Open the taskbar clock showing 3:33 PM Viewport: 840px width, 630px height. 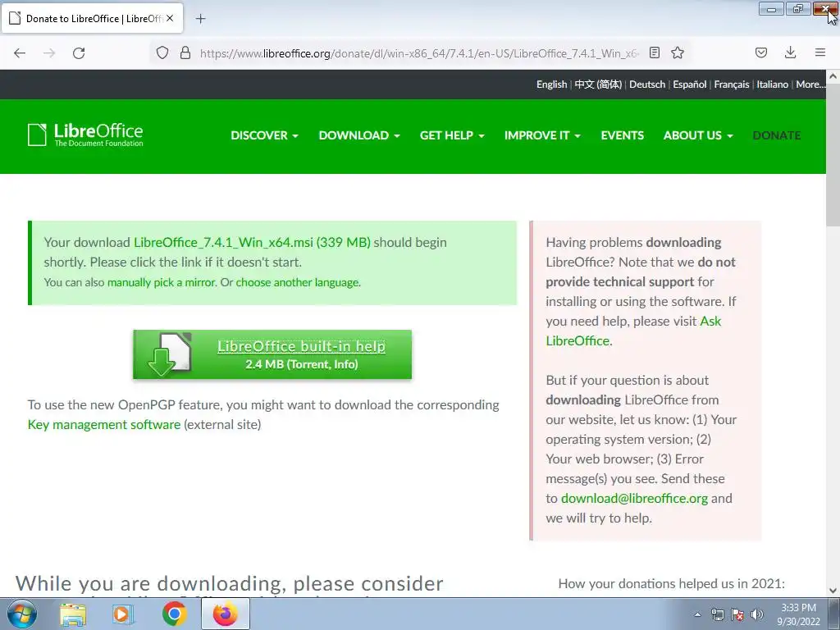798,614
